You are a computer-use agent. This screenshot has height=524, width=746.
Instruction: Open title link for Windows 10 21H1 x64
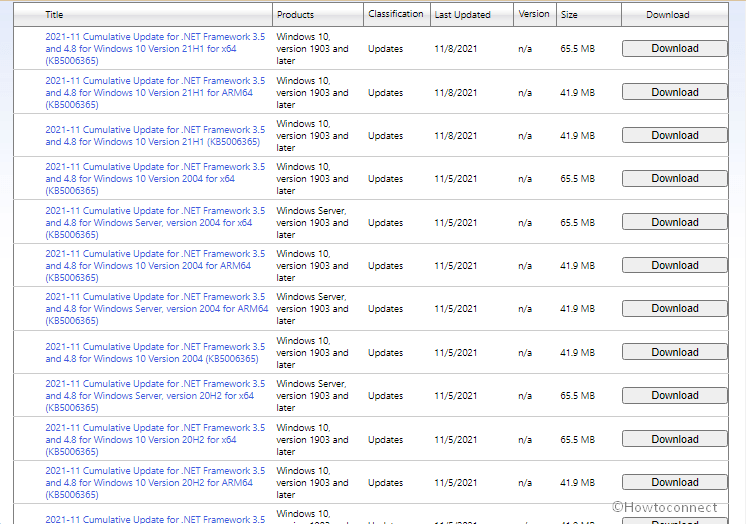tap(154, 48)
